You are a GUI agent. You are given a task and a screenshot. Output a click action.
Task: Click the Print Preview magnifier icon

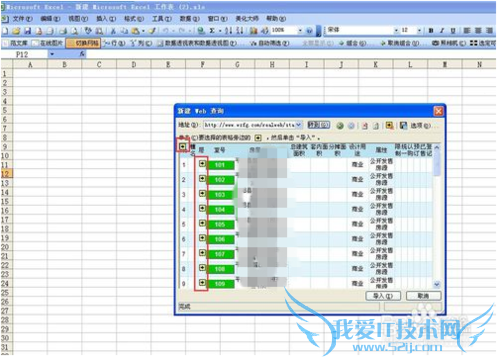[x=75, y=31]
